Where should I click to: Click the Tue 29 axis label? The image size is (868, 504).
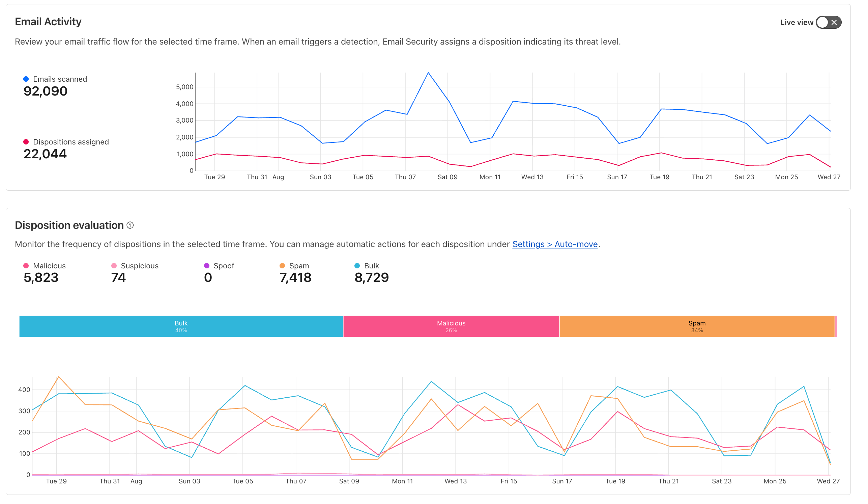click(x=215, y=177)
